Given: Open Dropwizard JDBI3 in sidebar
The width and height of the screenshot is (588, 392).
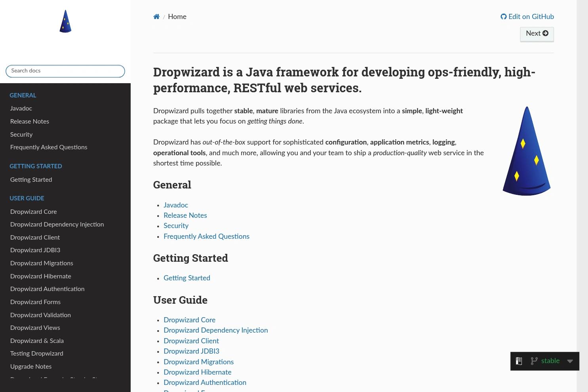Looking at the screenshot, I should click(x=35, y=250).
